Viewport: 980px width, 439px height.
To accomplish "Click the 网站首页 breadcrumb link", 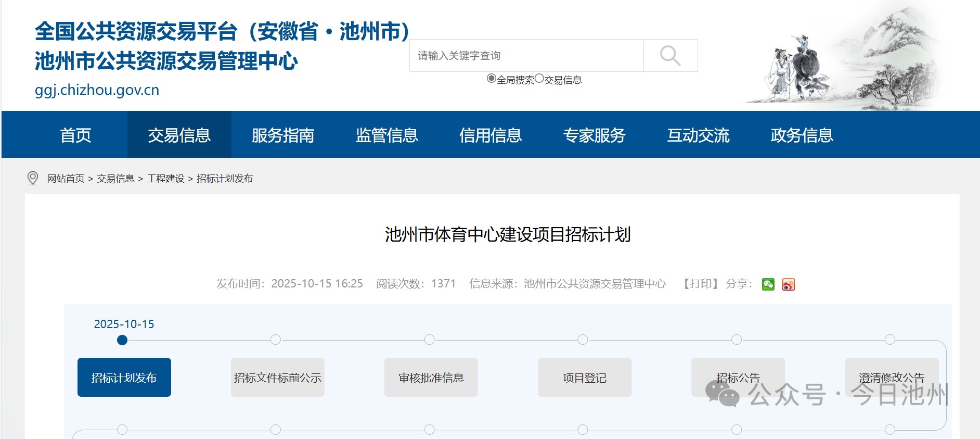I will tap(66, 179).
